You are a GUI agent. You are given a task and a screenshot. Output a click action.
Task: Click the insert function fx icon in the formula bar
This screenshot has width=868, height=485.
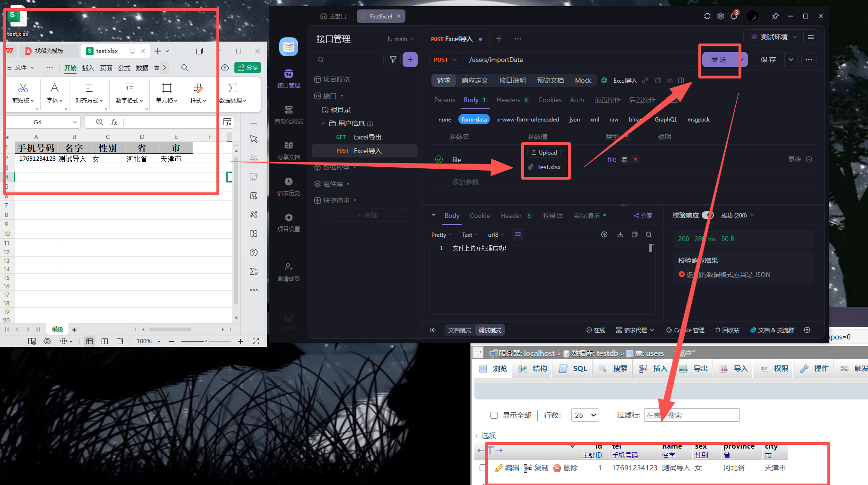pyautogui.click(x=114, y=122)
